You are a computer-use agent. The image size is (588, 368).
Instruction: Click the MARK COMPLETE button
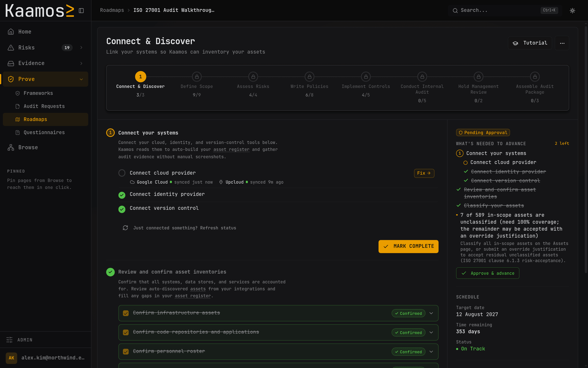tap(408, 247)
